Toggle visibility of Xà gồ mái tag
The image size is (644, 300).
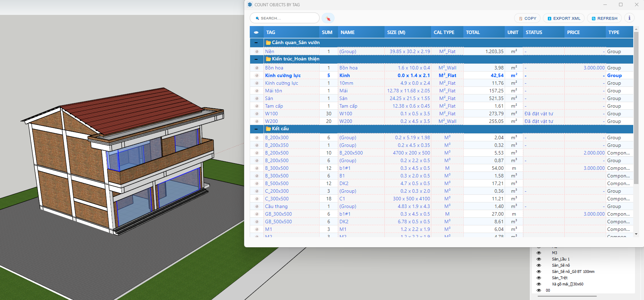539,284
